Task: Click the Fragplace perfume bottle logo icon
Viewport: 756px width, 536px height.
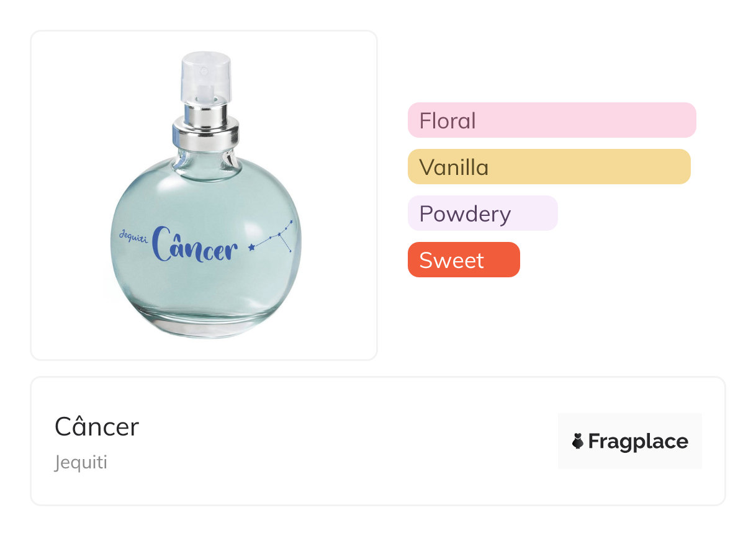Action: point(578,442)
